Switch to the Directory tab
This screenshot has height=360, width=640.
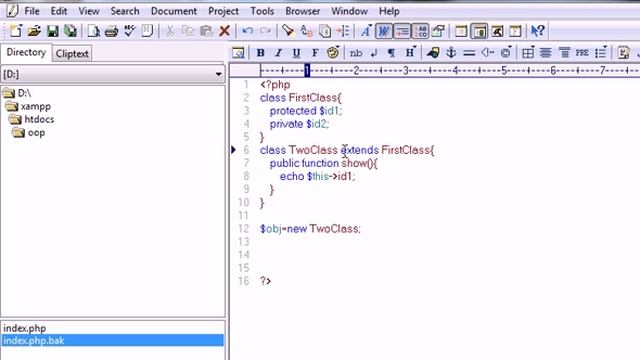[x=26, y=52]
